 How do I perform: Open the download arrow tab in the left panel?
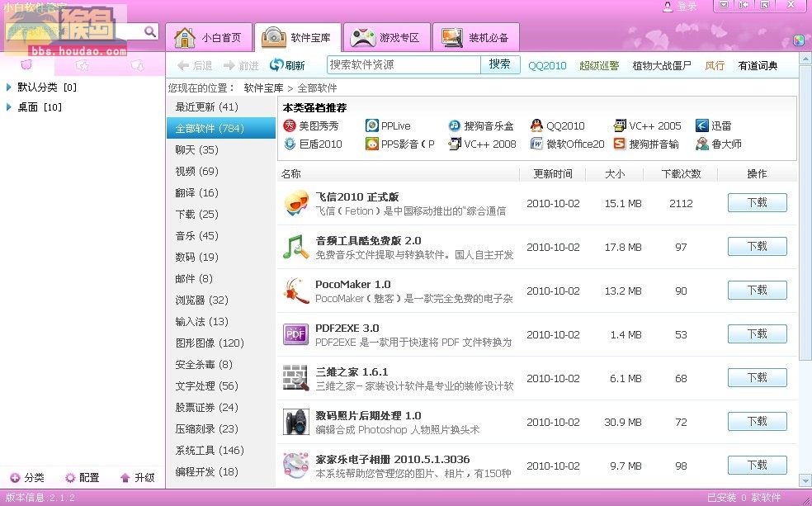tap(137, 64)
